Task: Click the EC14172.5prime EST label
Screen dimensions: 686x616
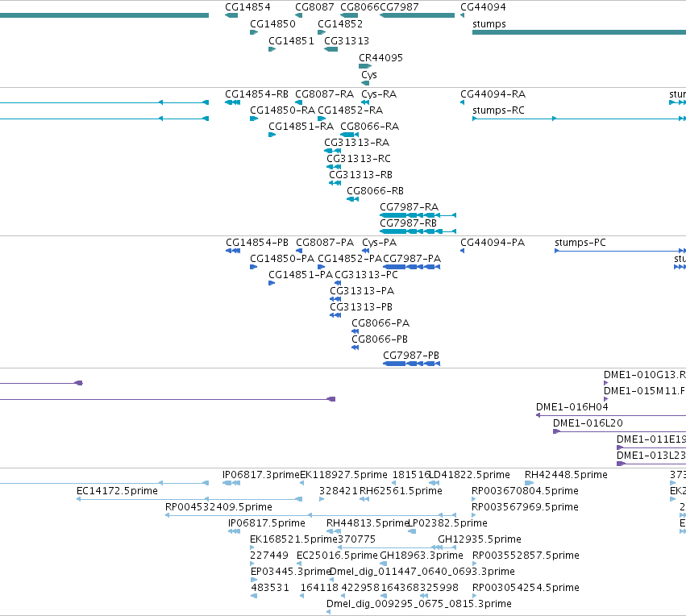Action: click(x=117, y=491)
